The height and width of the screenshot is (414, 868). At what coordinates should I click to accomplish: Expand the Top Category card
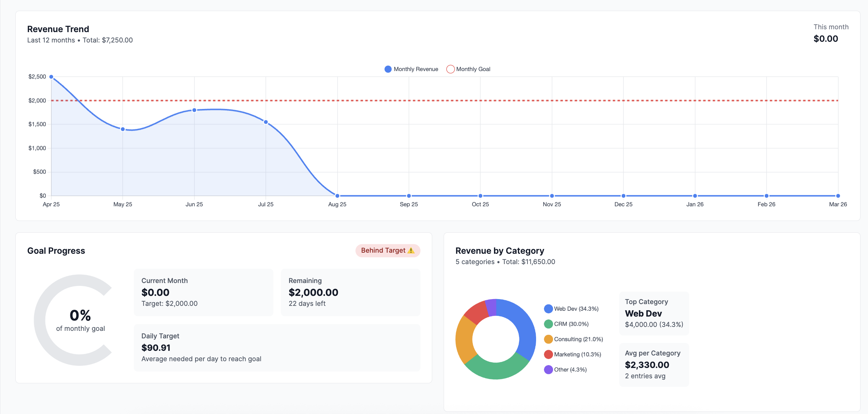pos(654,313)
